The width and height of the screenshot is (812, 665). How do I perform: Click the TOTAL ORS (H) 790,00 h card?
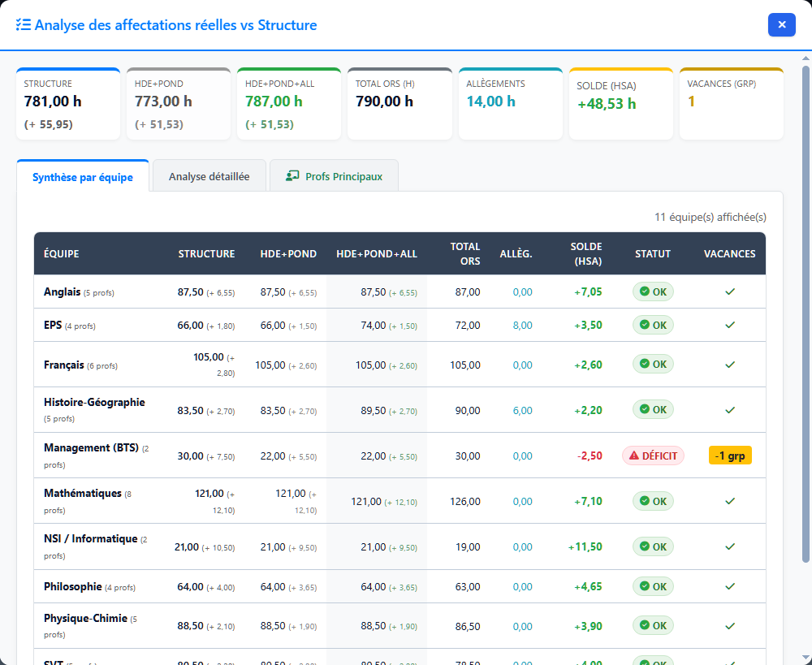click(400, 104)
